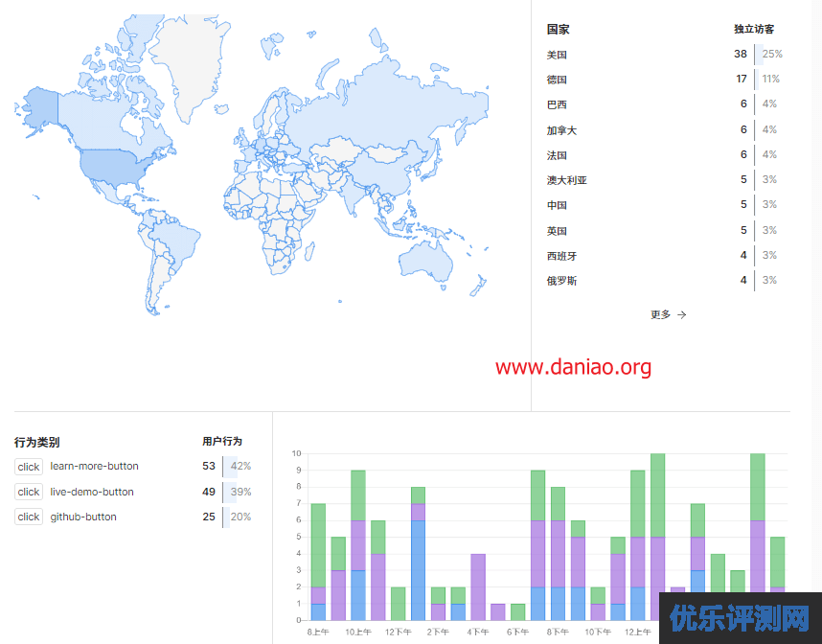
Task: Click the 25% share bar for 美国
Action: (x=769, y=54)
